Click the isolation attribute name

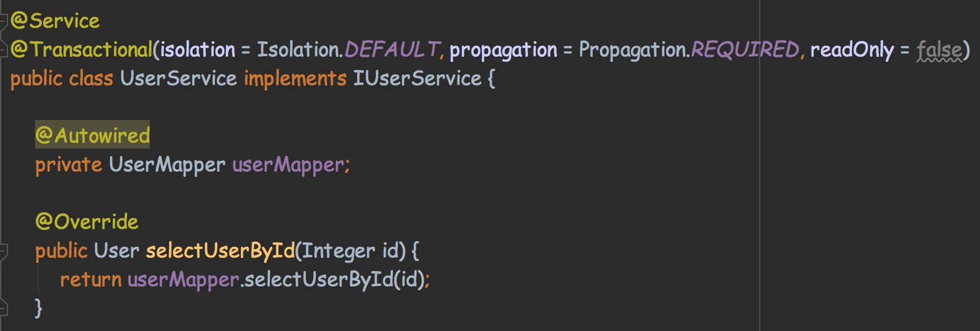pyautogui.click(x=198, y=49)
